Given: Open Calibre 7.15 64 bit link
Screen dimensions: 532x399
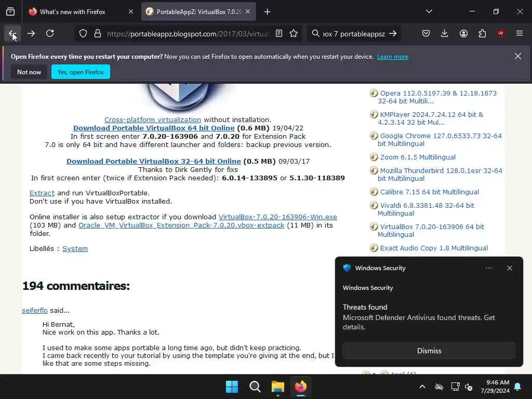Looking at the screenshot, I should [430, 192].
